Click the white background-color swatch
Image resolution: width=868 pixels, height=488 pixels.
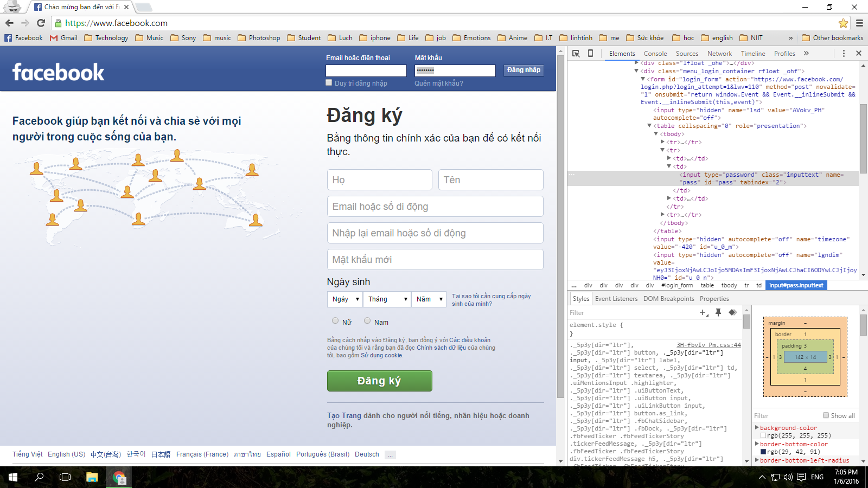coord(763,435)
